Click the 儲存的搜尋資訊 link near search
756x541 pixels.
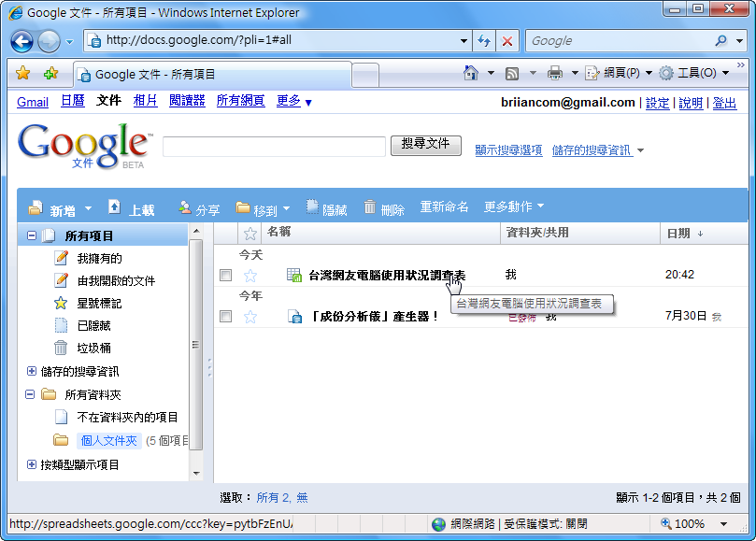click(592, 149)
